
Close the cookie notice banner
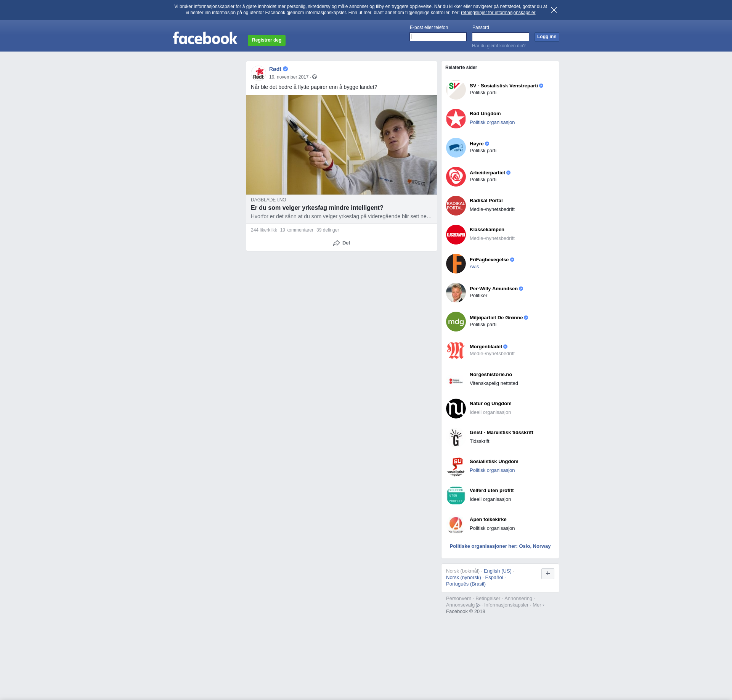pyautogui.click(x=554, y=10)
